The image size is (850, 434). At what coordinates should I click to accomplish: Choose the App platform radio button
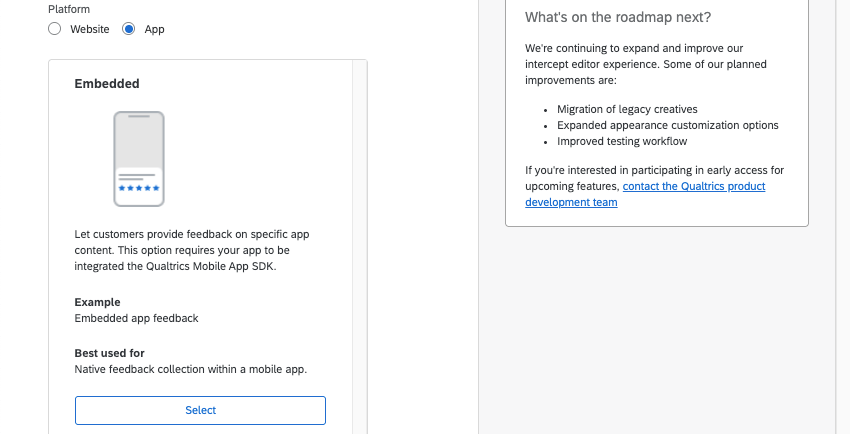[128, 30]
